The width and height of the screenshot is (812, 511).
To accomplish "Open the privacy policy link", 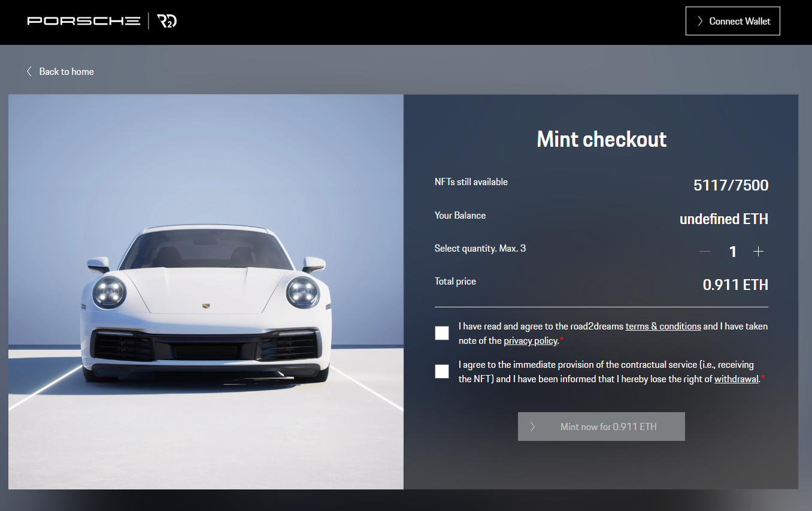I will (531, 341).
